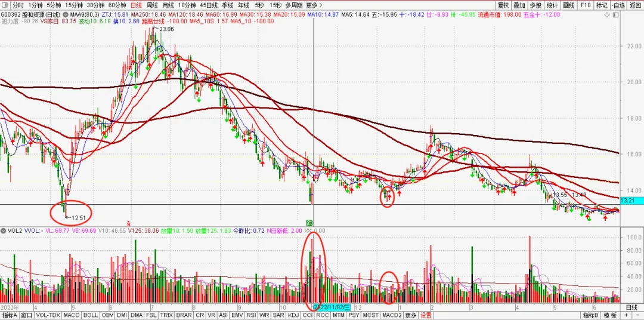Select the 日线 daily period
Viewport: 644px width, 320px height.
pos(136,5)
